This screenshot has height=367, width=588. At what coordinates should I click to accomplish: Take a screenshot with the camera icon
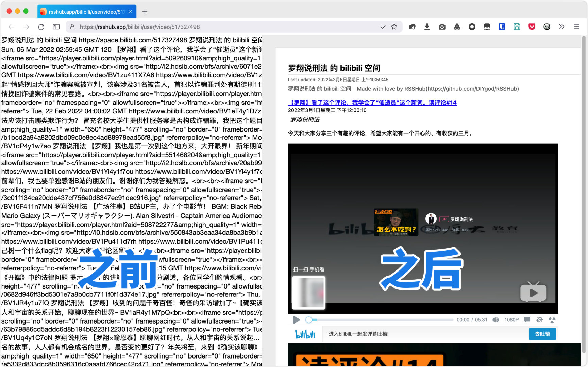point(442,27)
